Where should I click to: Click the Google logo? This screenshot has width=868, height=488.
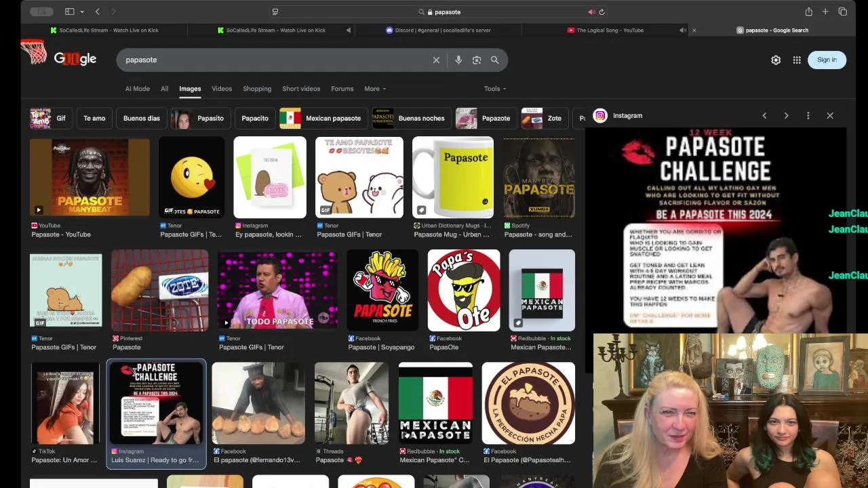coord(75,59)
